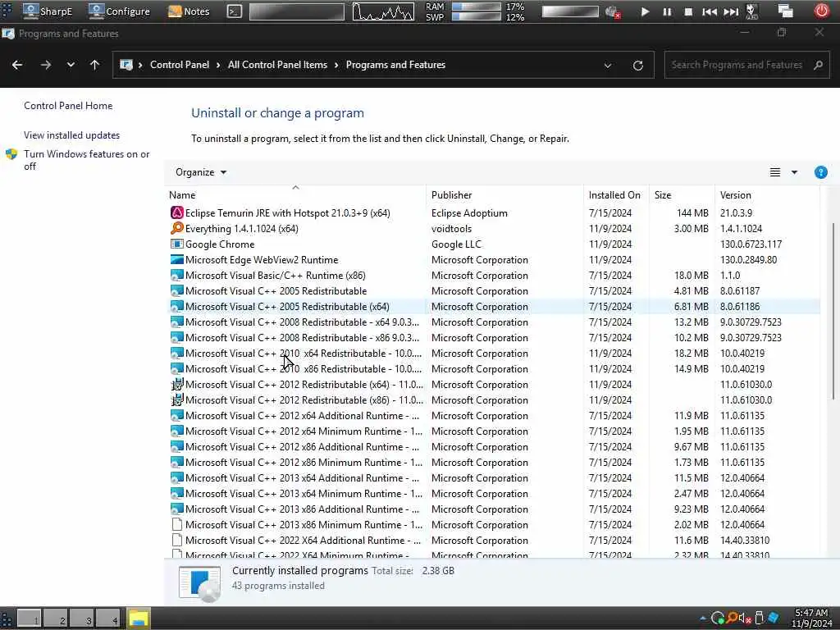Select Visual C++ 2005 Redistributable (x64) row

493,307
